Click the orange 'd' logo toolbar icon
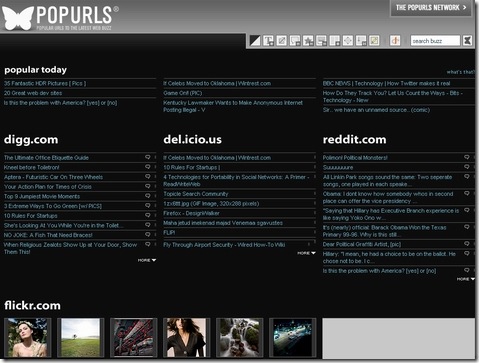The image size is (479, 363). coord(395,41)
